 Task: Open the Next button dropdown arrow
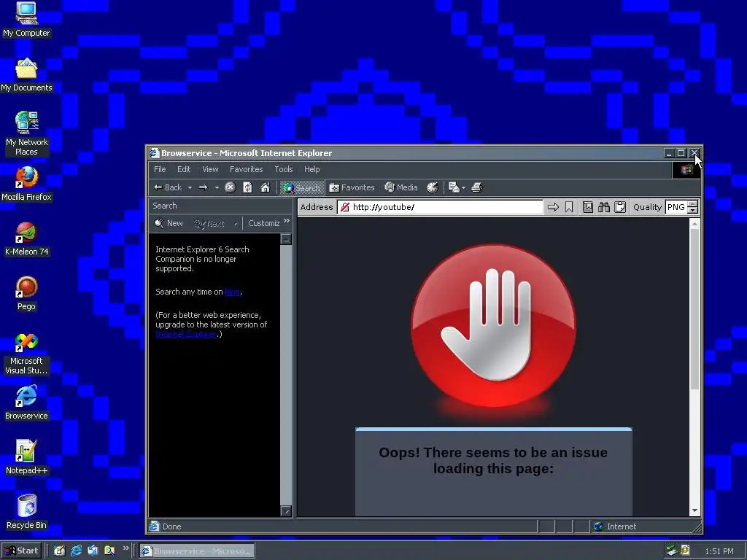(x=236, y=223)
